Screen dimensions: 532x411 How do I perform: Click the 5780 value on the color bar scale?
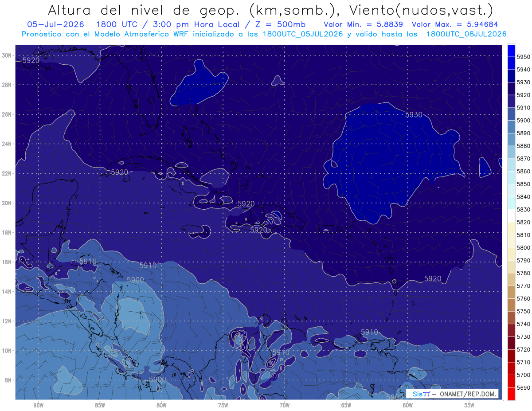524,273
